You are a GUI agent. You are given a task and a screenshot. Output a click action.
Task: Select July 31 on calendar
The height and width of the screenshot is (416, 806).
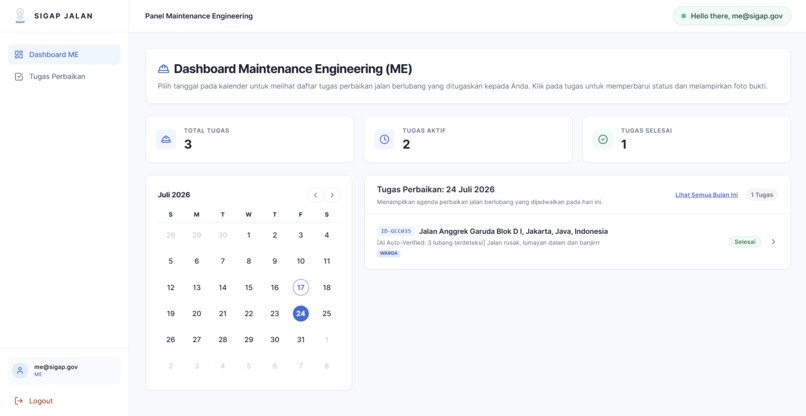[301, 339]
